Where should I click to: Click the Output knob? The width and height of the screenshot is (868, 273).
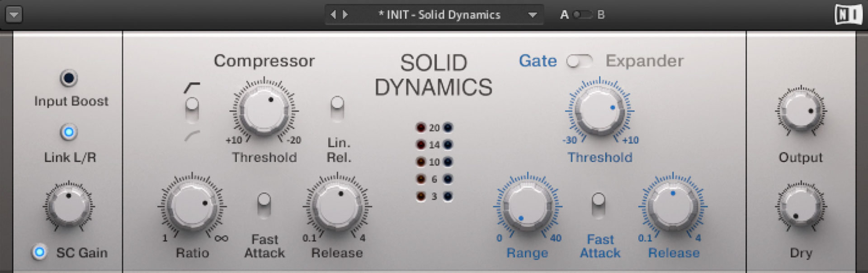coord(801,110)
